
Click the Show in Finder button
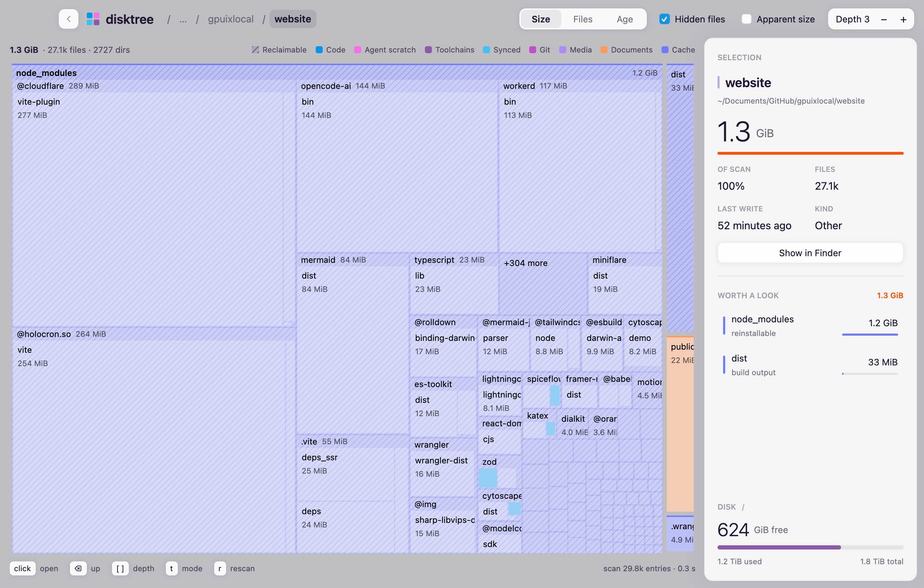coord(810,253)
